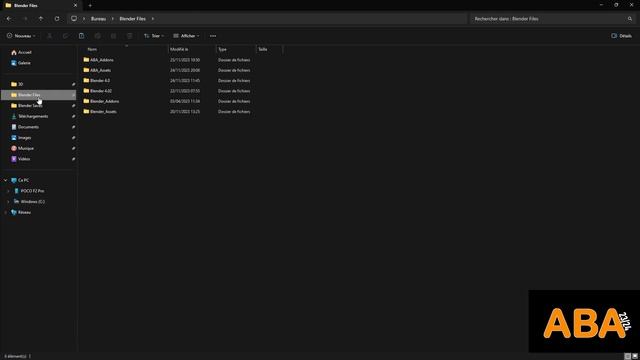Click the Share toolbar icon
The height and width of the screenshot is (360, 640).
point(113,36)
